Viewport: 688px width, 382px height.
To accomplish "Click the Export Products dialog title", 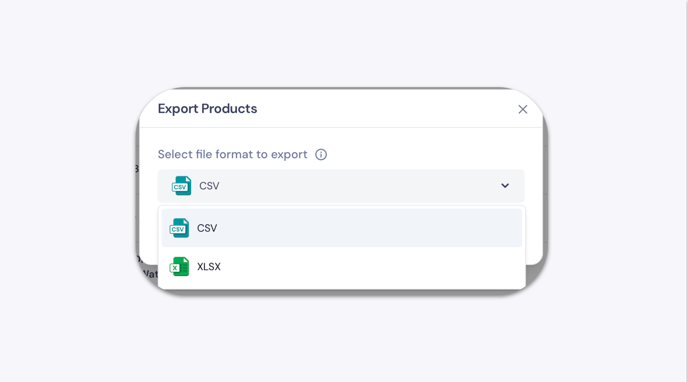I will tap(207, 109).
